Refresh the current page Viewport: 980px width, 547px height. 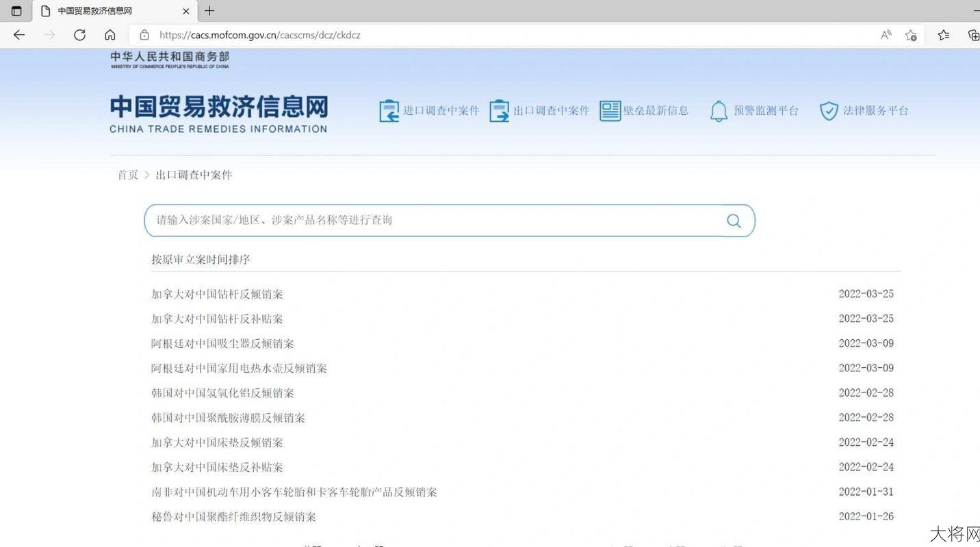pyautogui.click(x=79, y=35)
